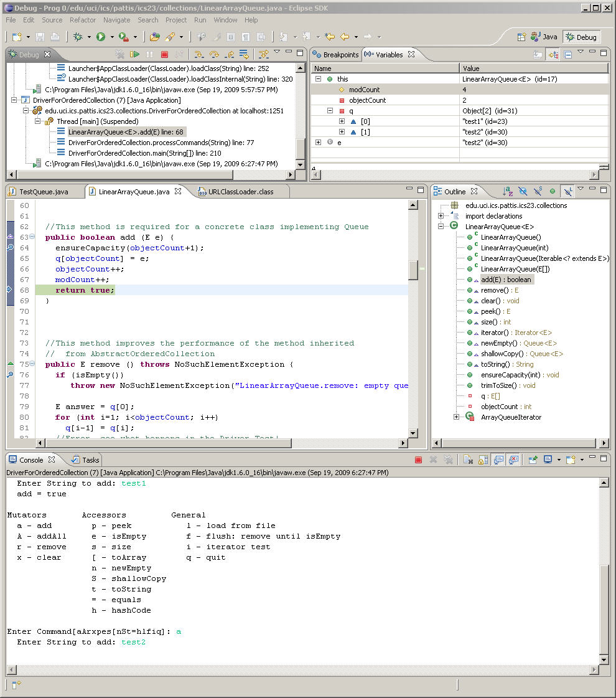Click the Debug launch icon
The width and height of the screenshot is (616, 698).
(77, 37)
